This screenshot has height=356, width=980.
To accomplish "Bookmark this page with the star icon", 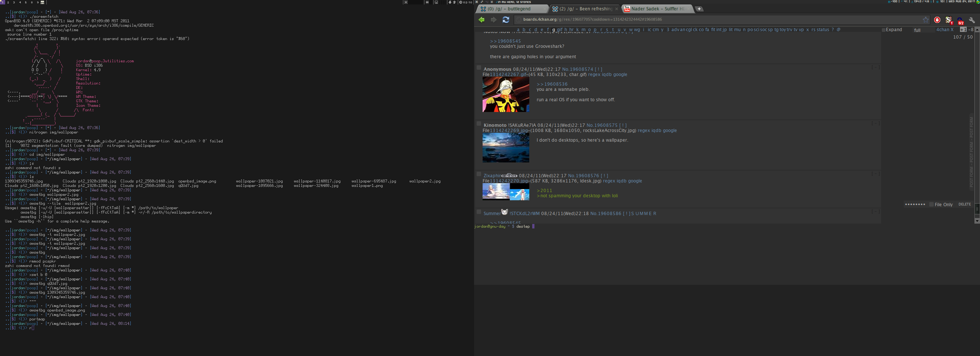I will coord(926,20).
